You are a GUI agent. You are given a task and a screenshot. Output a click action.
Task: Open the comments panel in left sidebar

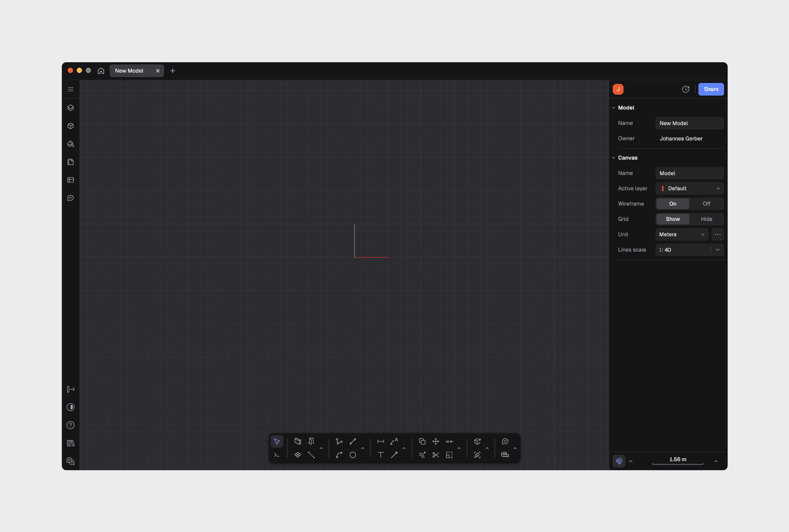pos(70,198)
